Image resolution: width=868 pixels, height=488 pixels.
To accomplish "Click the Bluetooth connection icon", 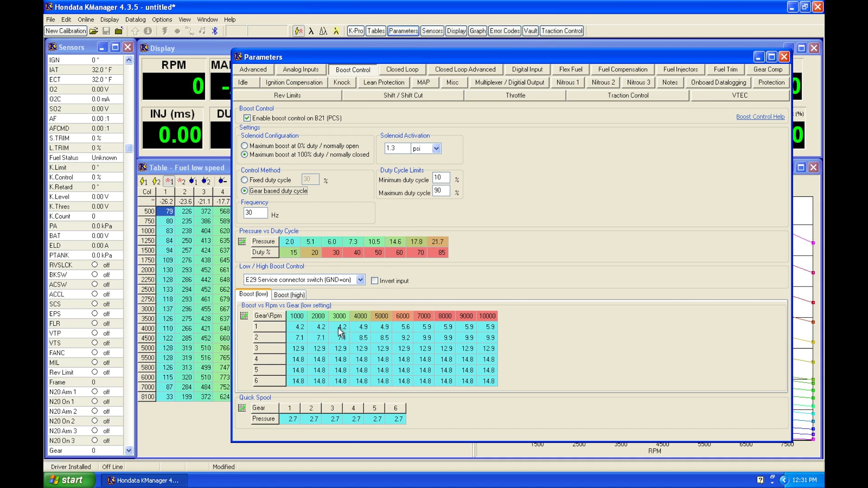I will point(215,31).
